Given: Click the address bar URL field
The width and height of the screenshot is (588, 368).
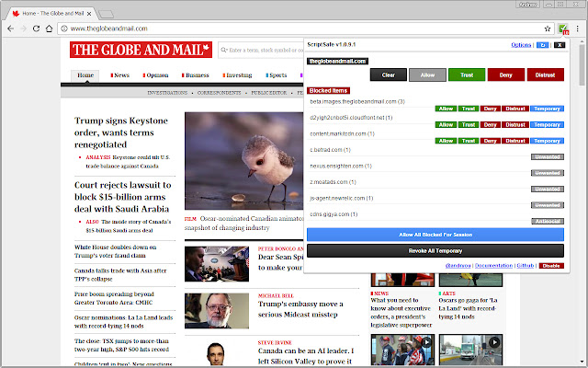Looking at the screenshot, I should coord(306,29).
